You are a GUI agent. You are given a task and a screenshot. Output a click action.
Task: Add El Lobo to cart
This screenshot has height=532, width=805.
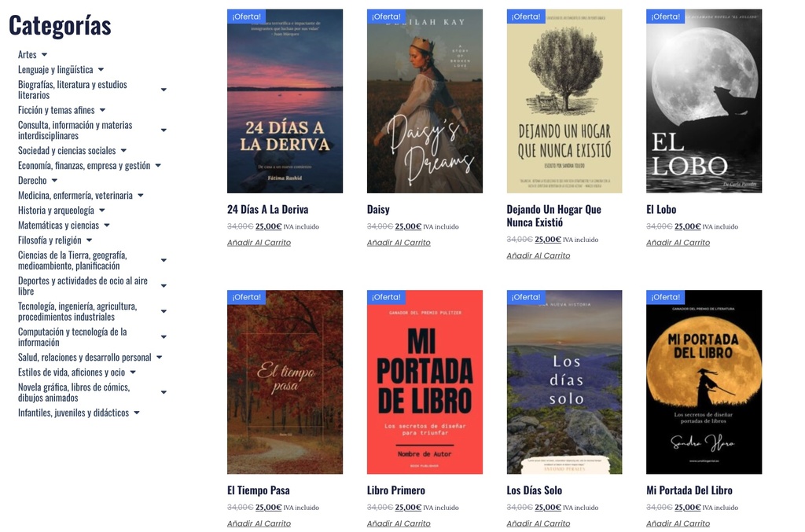coord(678,243)
